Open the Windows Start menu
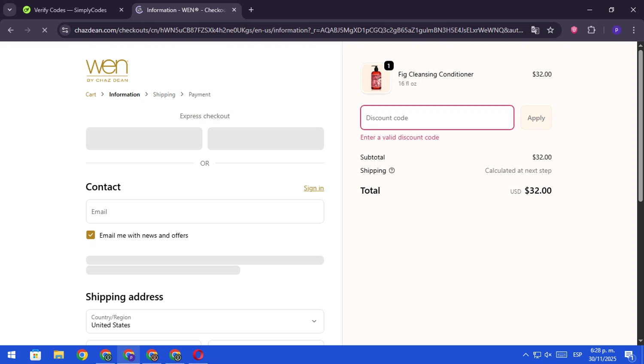The image size is (644, 364). 12,355
